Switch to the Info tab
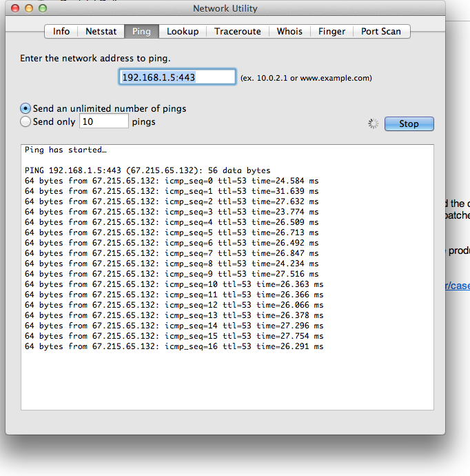 coord(61,31)
